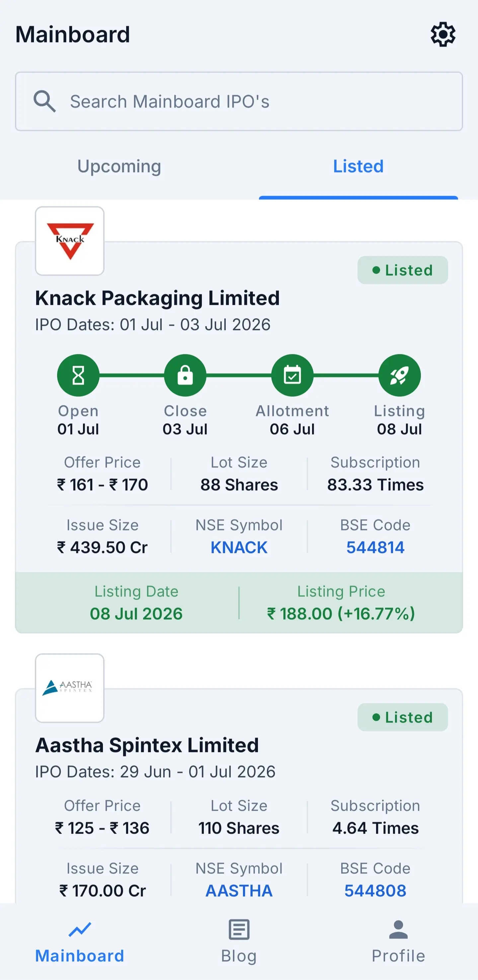Tap the Listed badge on Knack Packaging
The height and width of the screenshot is (980, 478).
pyautogui.click(x=403, y=270)
